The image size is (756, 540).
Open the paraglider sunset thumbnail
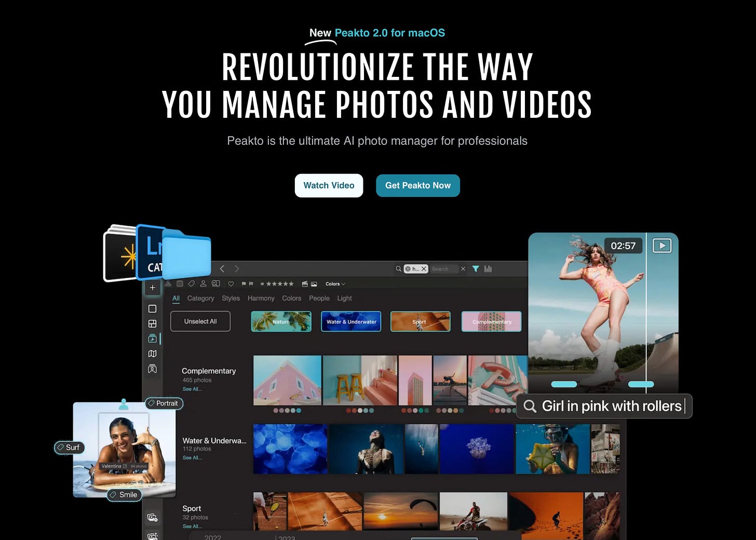coord(401,511)
